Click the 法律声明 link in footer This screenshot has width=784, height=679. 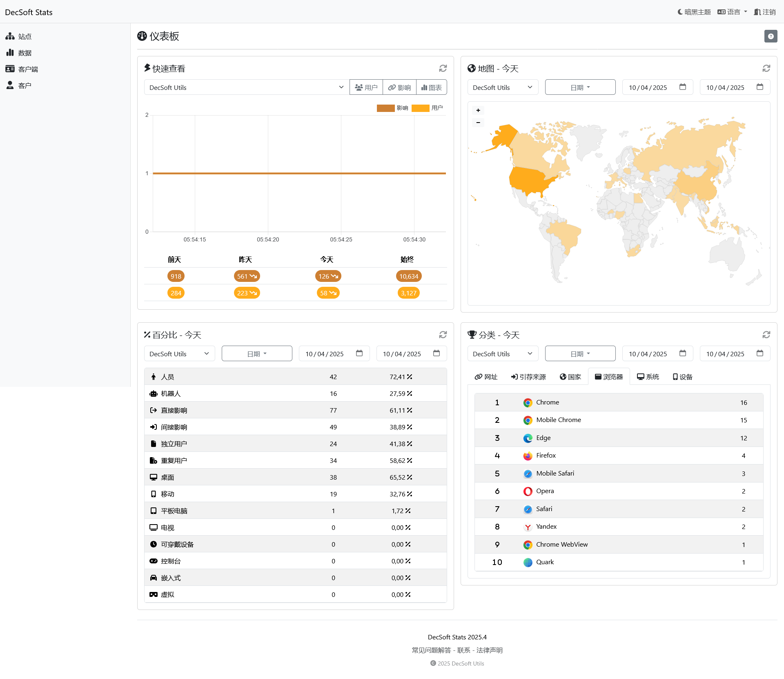[490, 650]
